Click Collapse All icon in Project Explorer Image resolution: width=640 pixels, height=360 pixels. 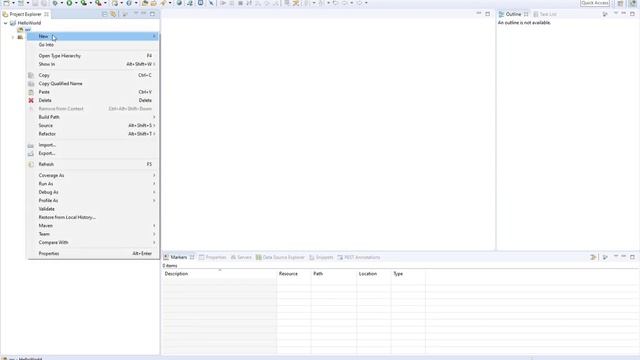pyautogui.click(x=104, y=14)
